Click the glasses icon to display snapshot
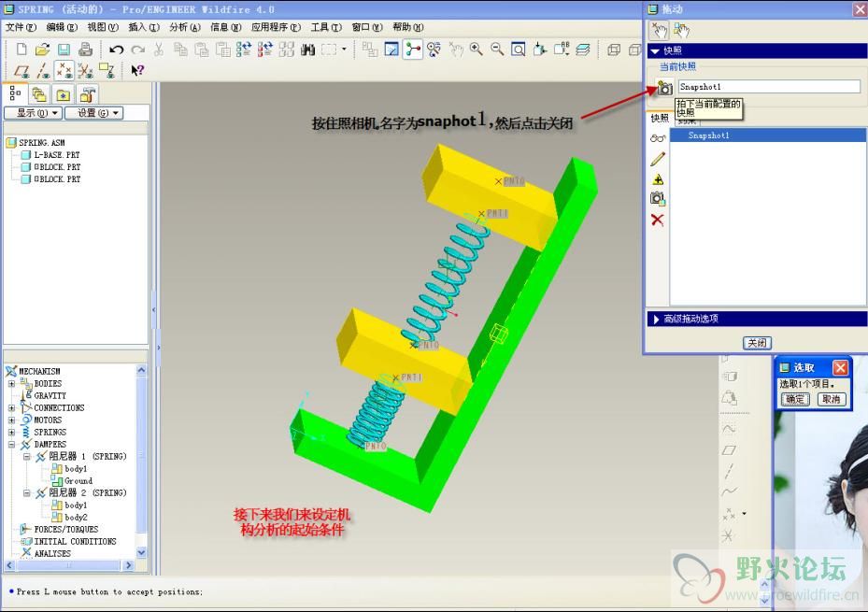Viewport: 868px width, 612px height. (658, 138)
